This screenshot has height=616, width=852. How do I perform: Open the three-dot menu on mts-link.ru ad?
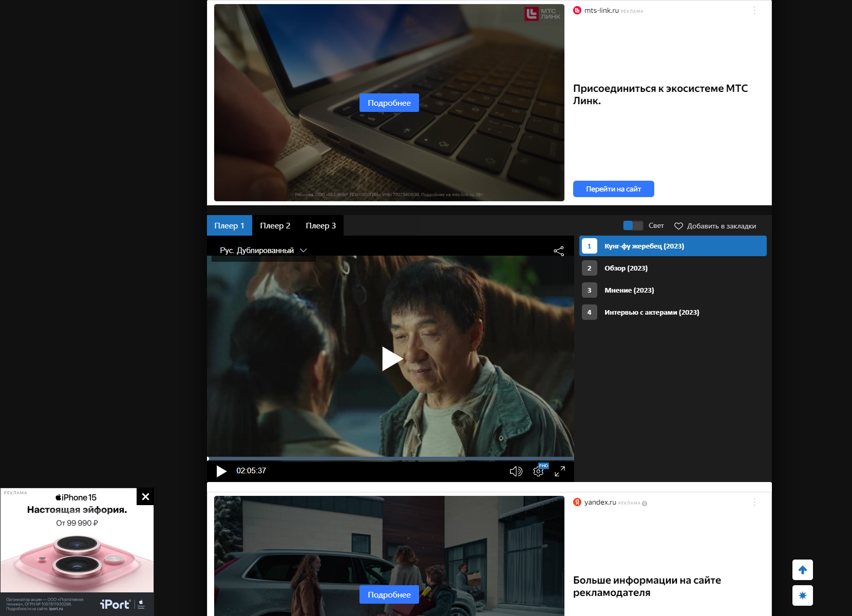(x=754, y=9)
